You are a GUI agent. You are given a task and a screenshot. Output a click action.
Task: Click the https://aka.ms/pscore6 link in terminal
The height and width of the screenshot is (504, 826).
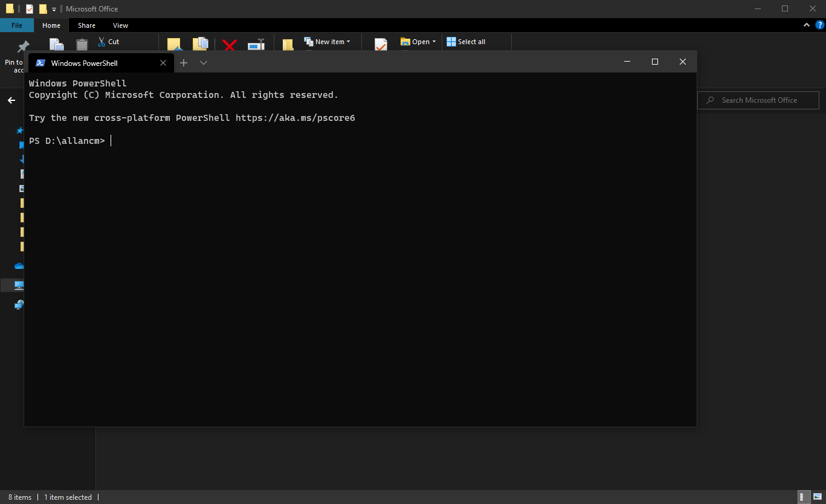pyautogui.click(x=295, y=118)
